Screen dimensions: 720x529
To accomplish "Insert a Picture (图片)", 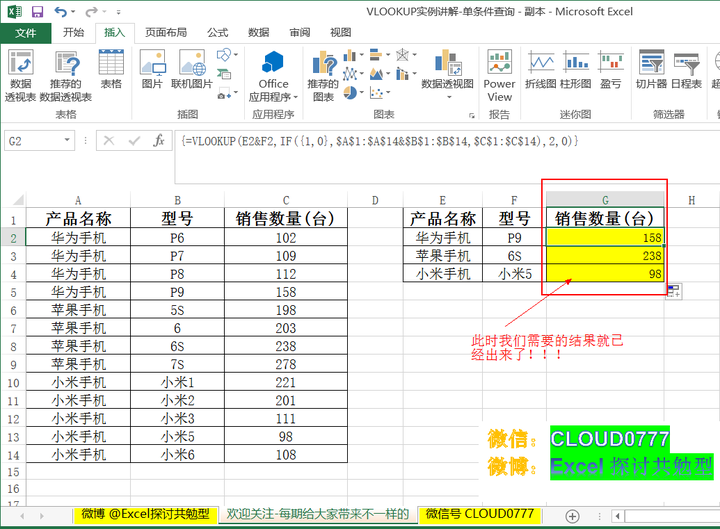I will coord(152,69).
